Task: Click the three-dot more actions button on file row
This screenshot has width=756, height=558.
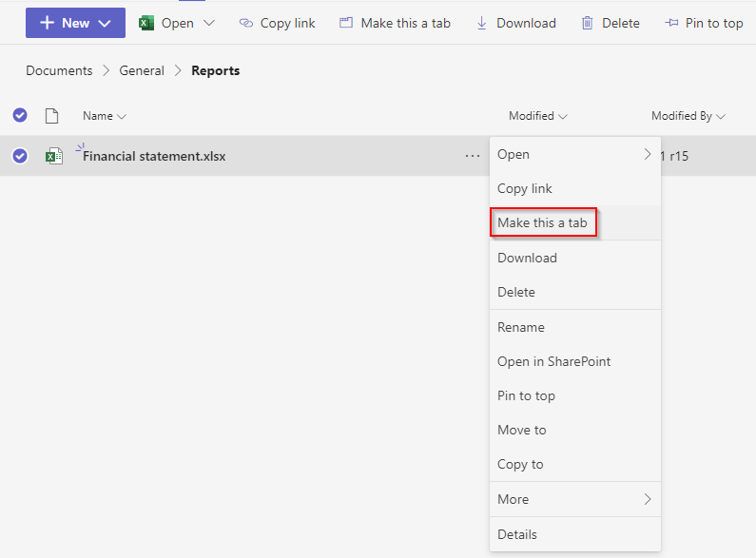Action: 473,156
